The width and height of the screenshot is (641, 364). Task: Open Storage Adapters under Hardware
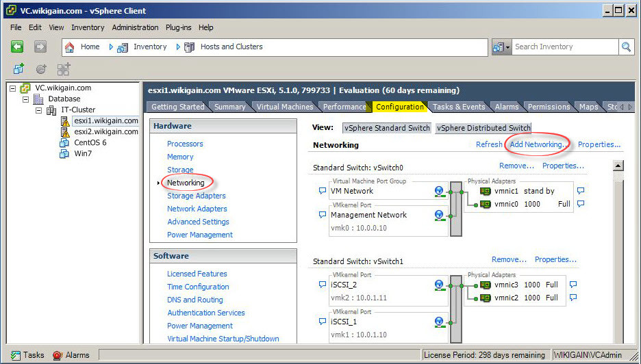pyautogui.click(x=197, y=196)
